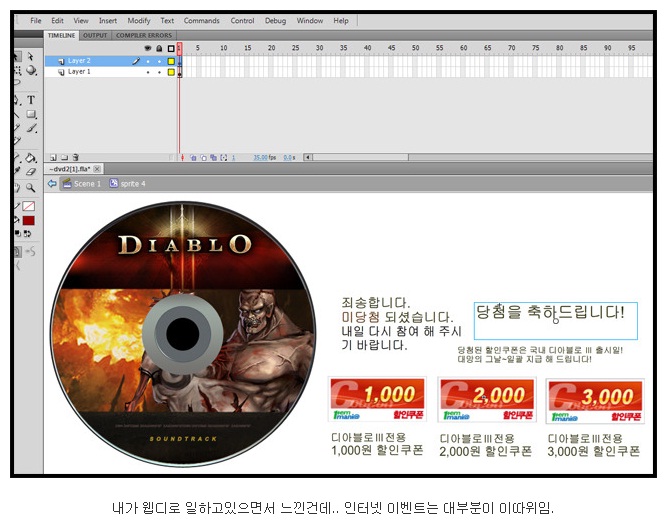Screen dimensions: 672x530
Task: Click the Scene 1 clapperboard icon
Action: [x=67, y=183]
